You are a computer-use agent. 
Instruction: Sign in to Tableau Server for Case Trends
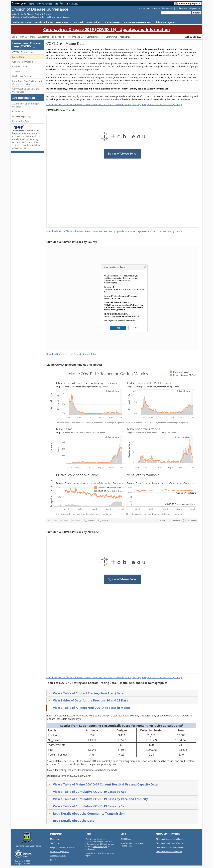122,154
